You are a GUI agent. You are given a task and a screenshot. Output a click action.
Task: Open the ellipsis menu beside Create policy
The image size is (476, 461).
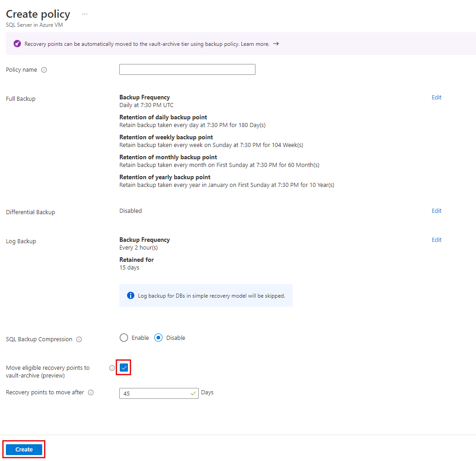[85, 14]
